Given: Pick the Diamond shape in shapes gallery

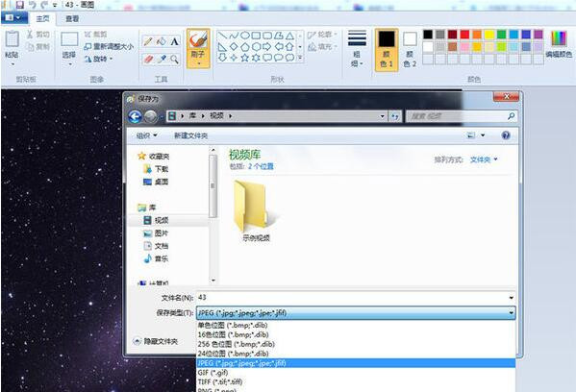Looking at the screenshot, I should coord(234,47).
